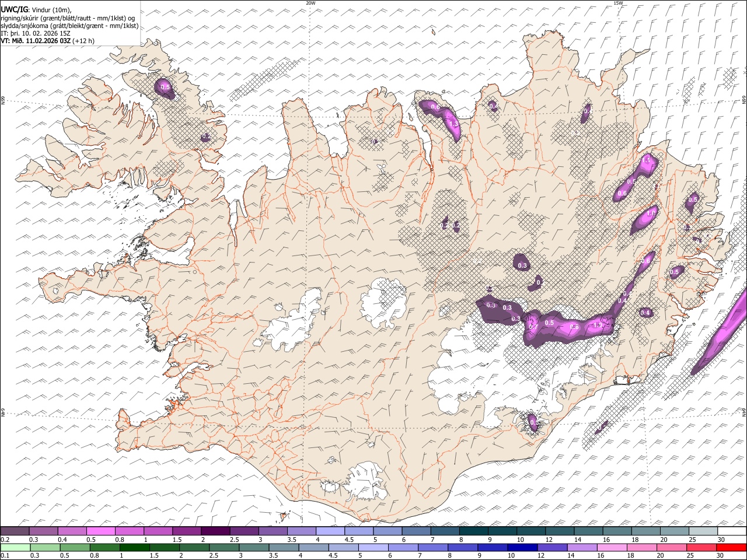Select the 'IT: þri. 10. 02. 2026 15Z' line
Image resolution: width=747 pixels, height=560 pixels.
point(36,33)
